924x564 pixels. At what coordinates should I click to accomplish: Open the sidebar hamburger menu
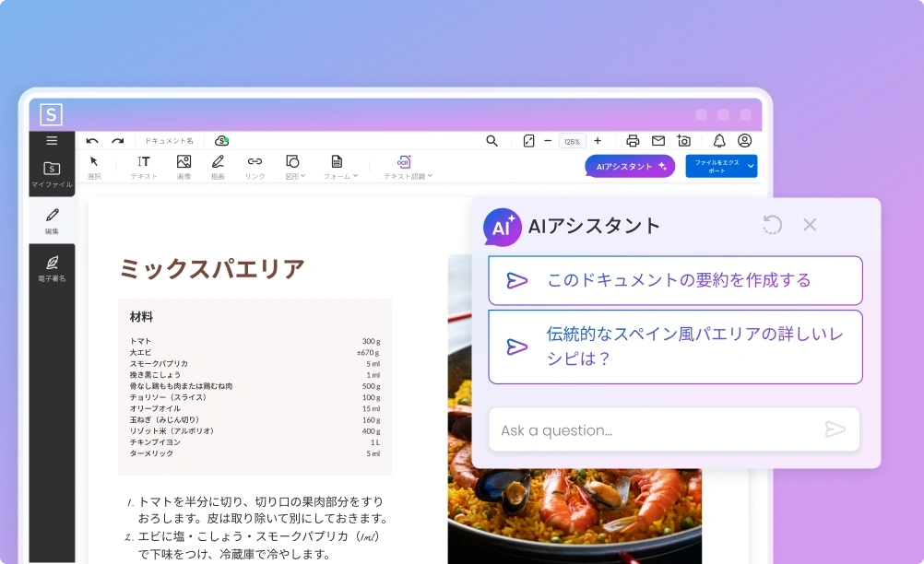52,140
